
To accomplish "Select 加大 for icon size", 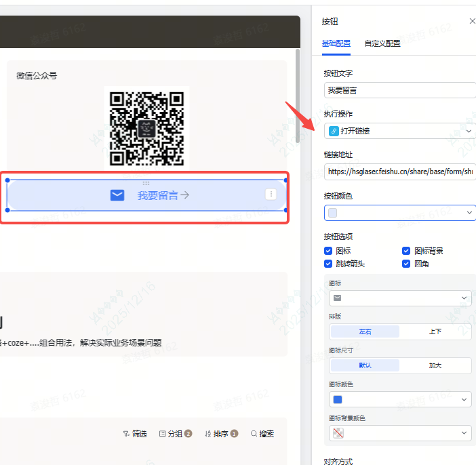I will (x=435, y=365).
